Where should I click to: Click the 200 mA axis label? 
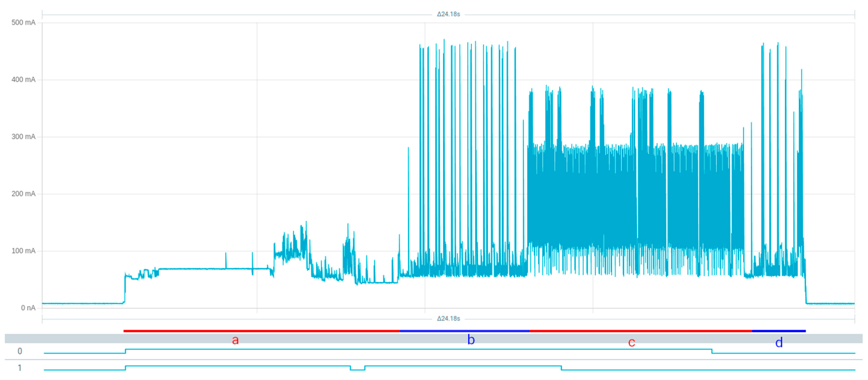(x=23, y=193)
